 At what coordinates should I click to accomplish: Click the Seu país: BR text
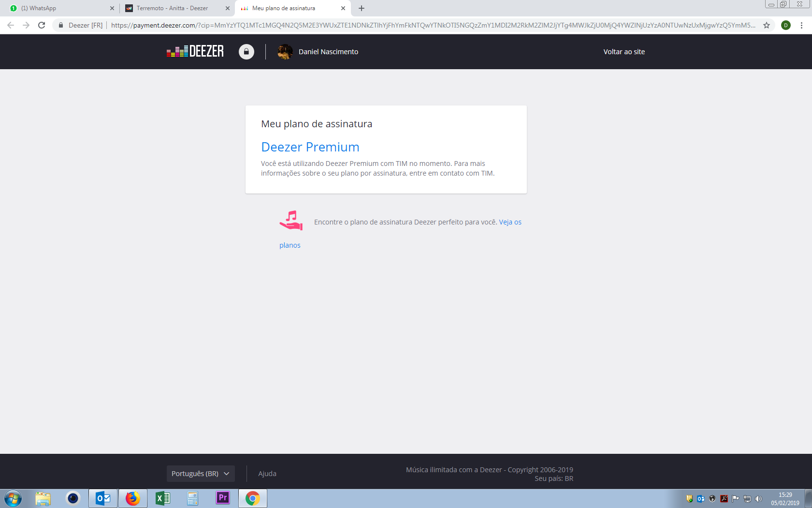pyautogui.click(x=554, y=478)
